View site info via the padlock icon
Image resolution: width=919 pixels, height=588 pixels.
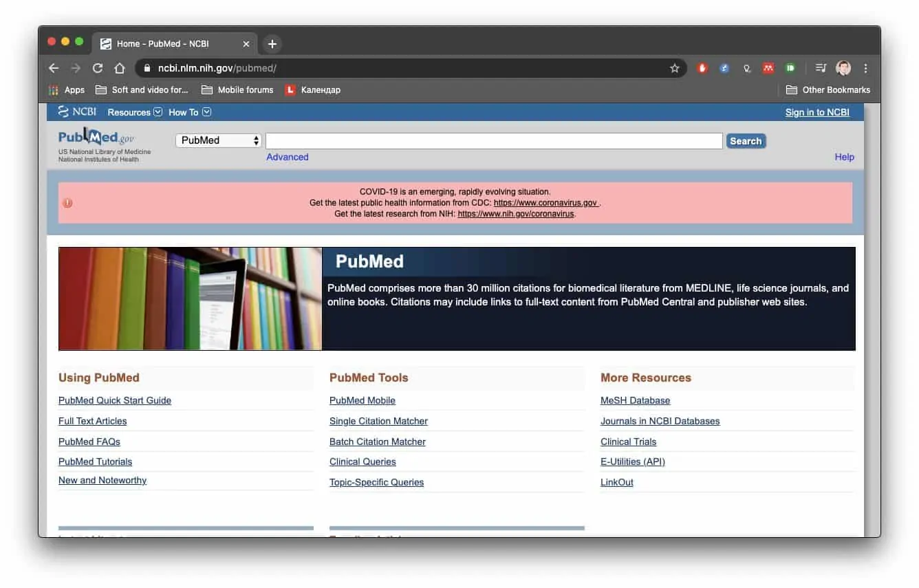(x=147, y=68)
